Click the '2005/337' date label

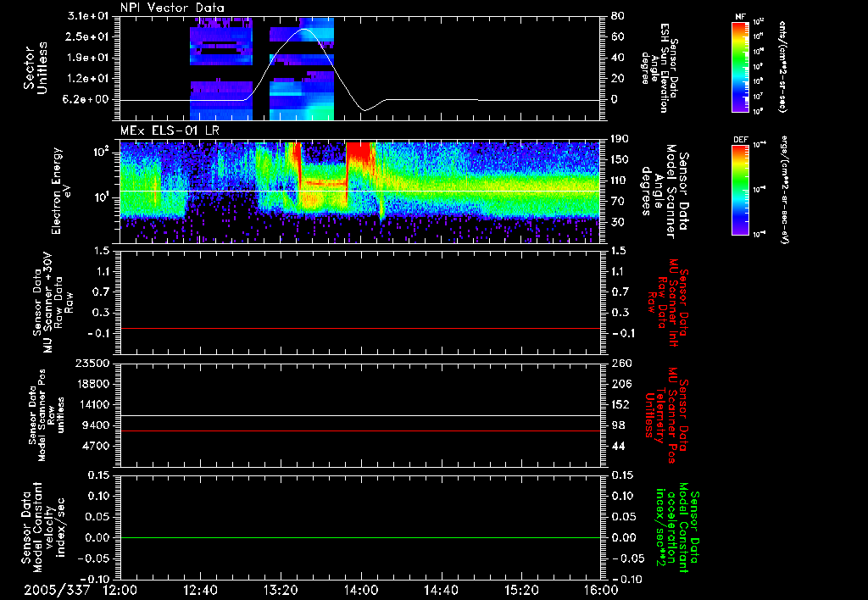click(57, 591)
